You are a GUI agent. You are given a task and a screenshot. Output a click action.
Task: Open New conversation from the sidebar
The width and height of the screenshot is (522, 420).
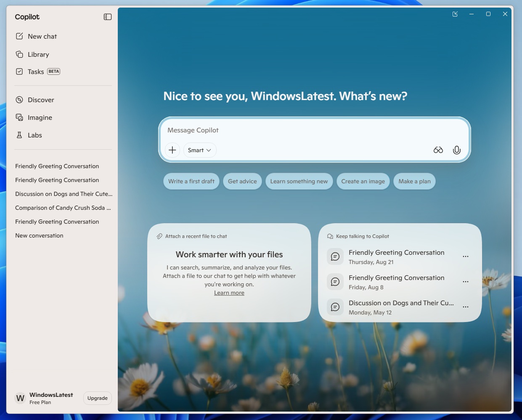pyautogui.click(x=39, y=235)
